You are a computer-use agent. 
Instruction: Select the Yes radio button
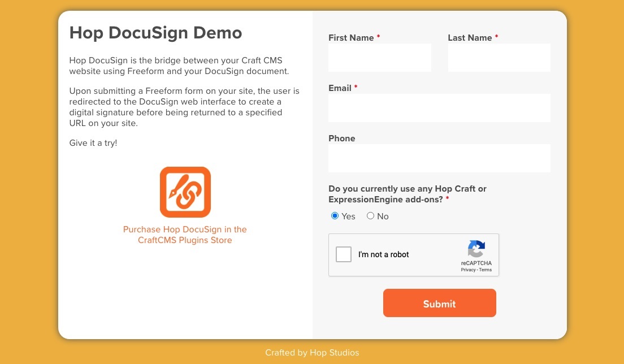tap(335, 215)
